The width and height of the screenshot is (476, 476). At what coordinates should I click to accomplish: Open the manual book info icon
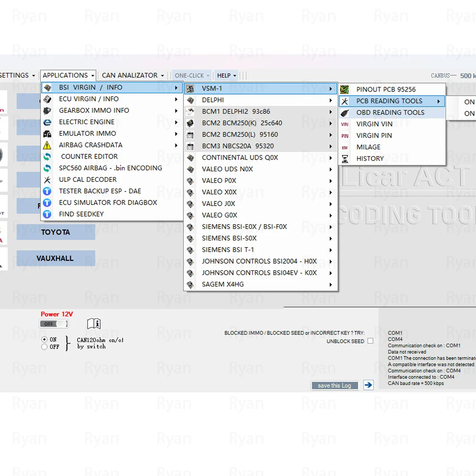[x=94, y=324]
